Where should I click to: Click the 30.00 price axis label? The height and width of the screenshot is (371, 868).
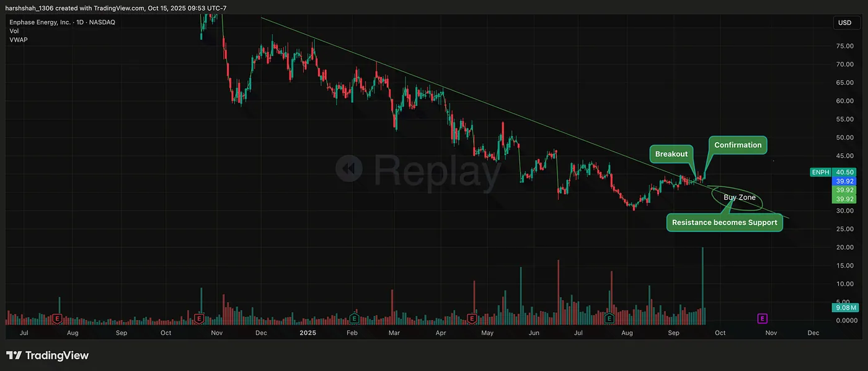click(846, 211)
